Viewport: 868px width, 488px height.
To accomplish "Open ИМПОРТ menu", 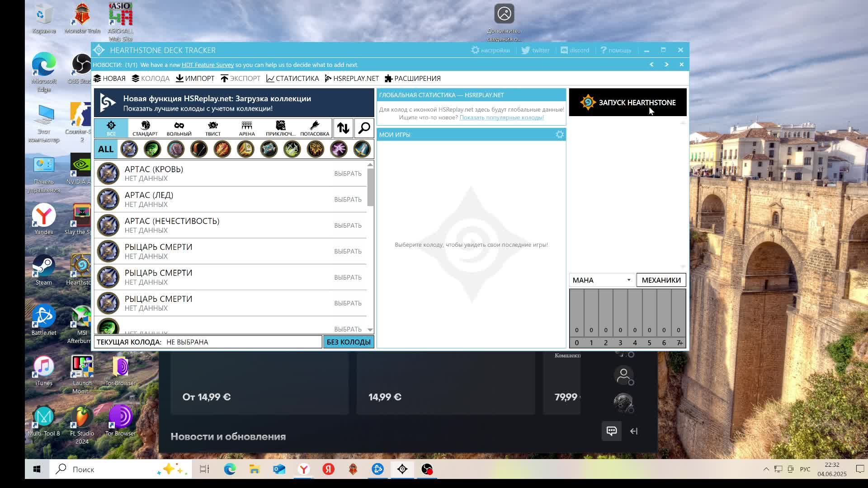I will [x=195, y=79].
